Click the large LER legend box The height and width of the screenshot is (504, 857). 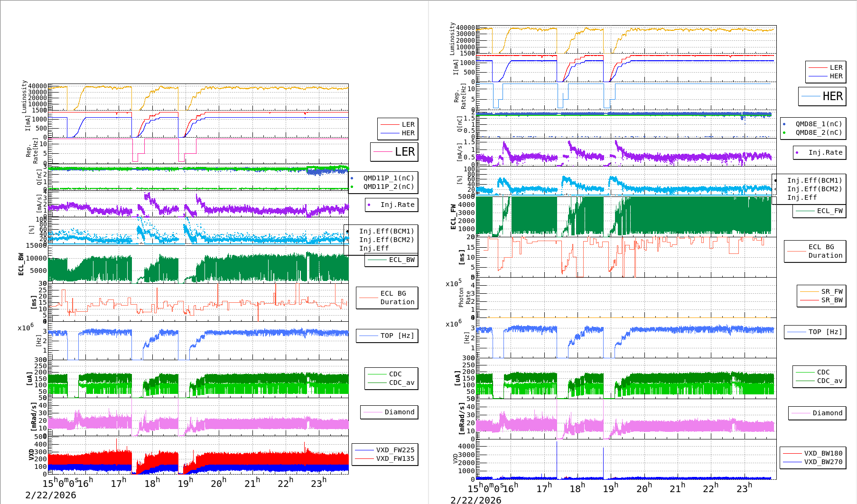394,152
